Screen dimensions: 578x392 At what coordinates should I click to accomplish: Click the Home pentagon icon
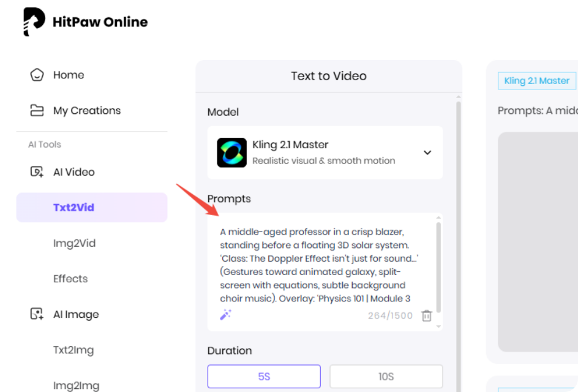(x=37, y=75)
